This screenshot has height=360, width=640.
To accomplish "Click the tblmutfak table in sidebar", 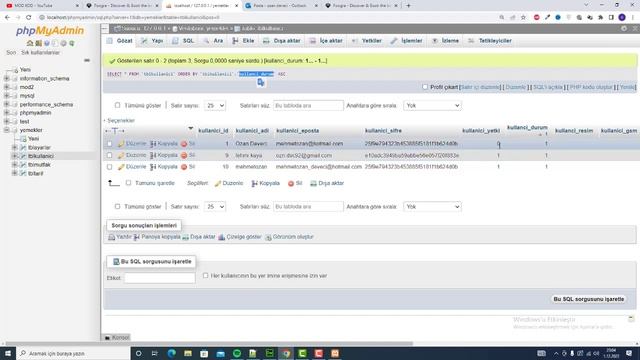I will pos(39,164).
